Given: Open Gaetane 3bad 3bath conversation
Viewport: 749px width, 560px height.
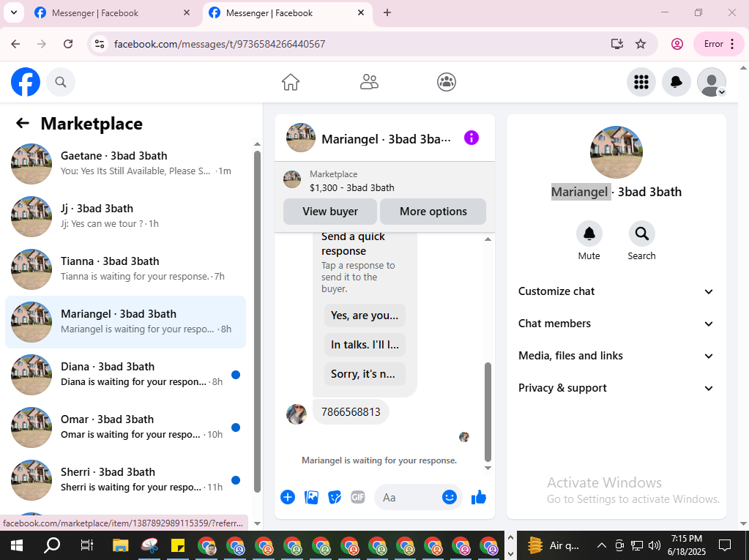Looking at the screenshot, I should tap(126, 164).
